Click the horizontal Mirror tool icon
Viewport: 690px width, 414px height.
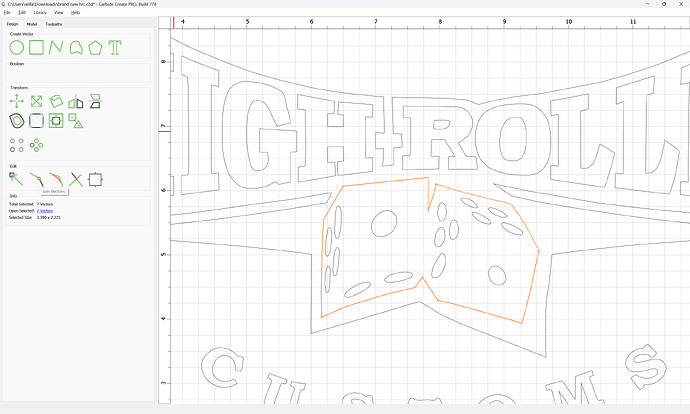[76, 101]
